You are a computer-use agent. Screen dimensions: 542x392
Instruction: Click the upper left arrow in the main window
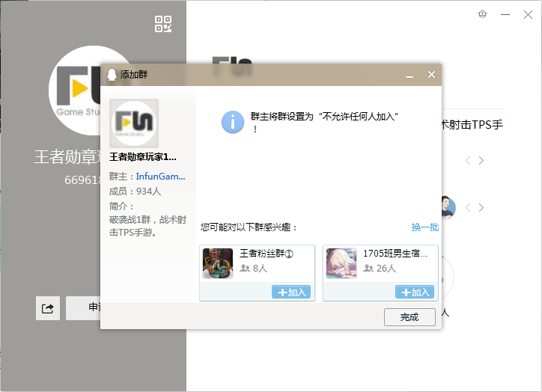(x=468, y=161)
